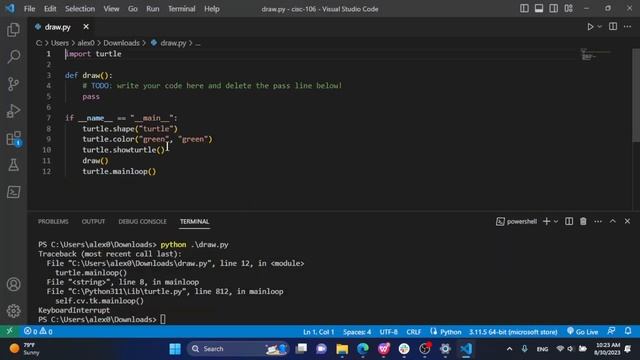
Task: Open the Explorer view in activity bar
Action: coord(13,30)
